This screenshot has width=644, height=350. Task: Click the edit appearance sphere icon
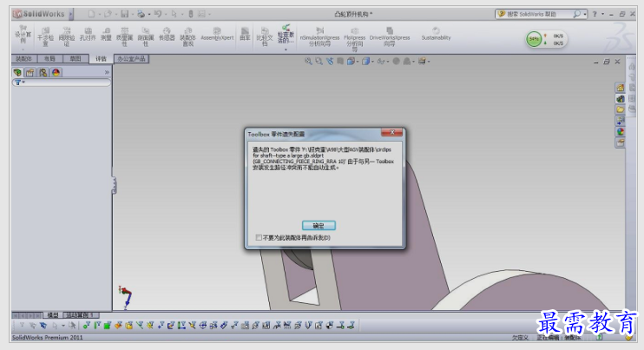tap(396, 61)
